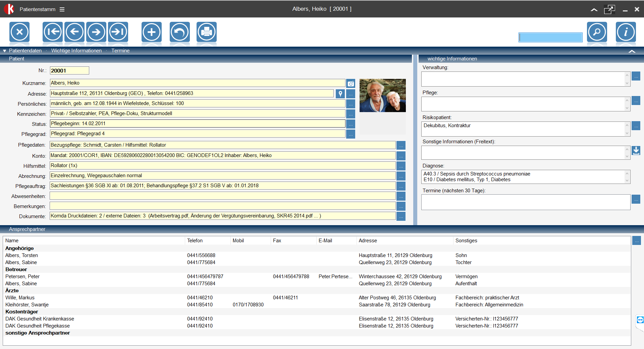Open the Pflegeauftrag details ellipsis button
Screen dimensions: 644x349
coord(401,186)
